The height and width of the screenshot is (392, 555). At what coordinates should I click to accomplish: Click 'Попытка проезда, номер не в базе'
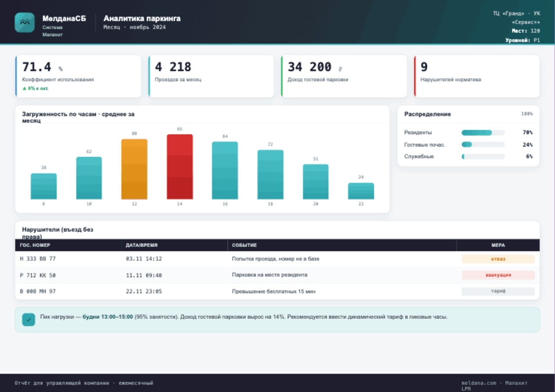(x=275, y=259)
